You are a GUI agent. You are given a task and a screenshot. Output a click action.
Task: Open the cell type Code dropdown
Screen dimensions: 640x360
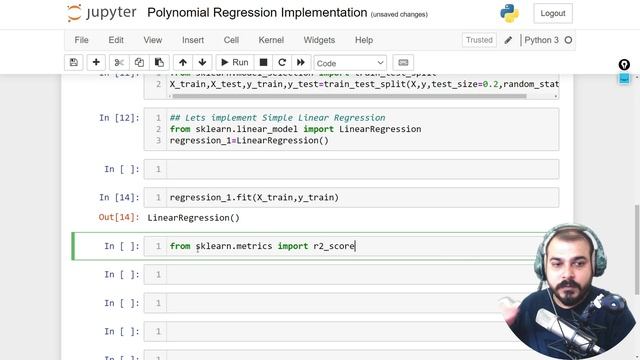click(x=350, y=63)
